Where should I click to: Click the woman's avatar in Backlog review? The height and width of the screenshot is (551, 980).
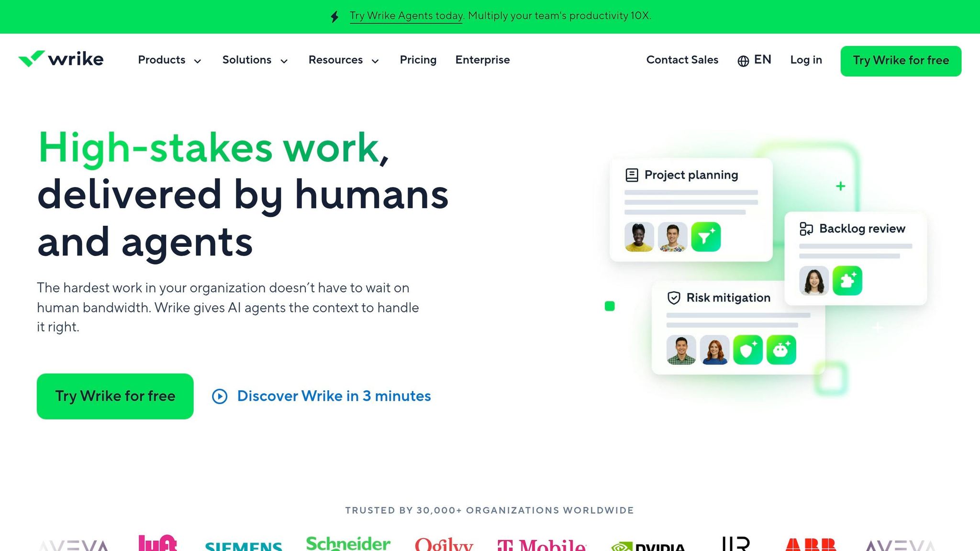coord(814,281)
